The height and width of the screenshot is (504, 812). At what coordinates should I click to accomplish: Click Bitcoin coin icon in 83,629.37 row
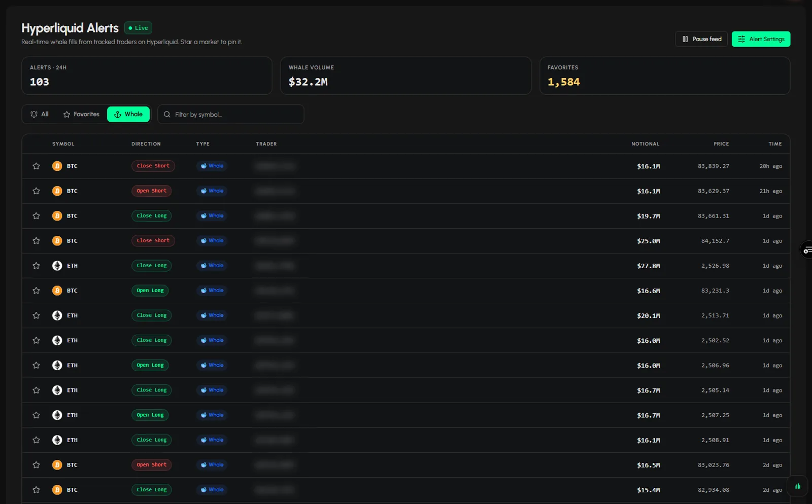tap(57, 191)
